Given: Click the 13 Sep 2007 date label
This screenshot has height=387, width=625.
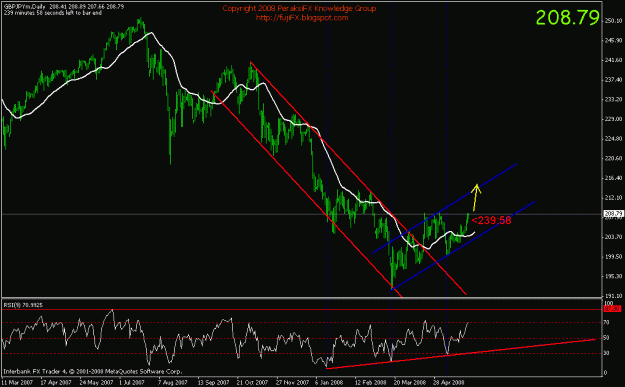Looking at the screenshot, I should tap(213, 382).
